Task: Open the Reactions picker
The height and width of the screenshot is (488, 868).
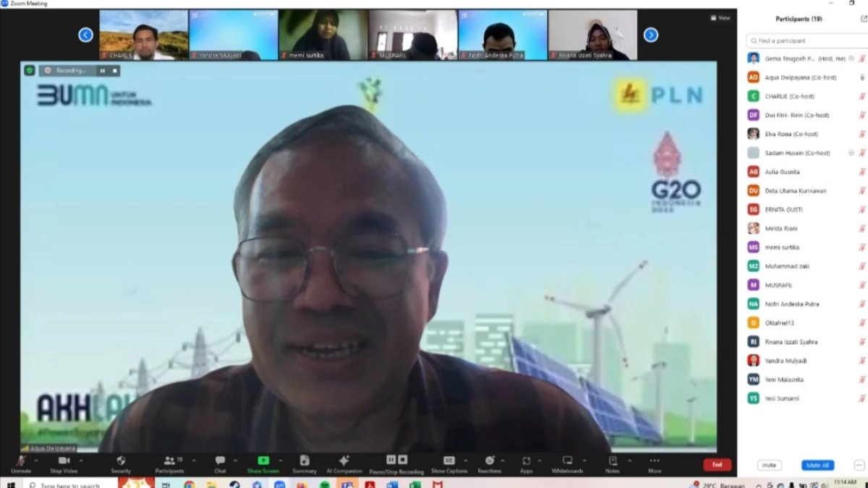Action: (490, 464)
